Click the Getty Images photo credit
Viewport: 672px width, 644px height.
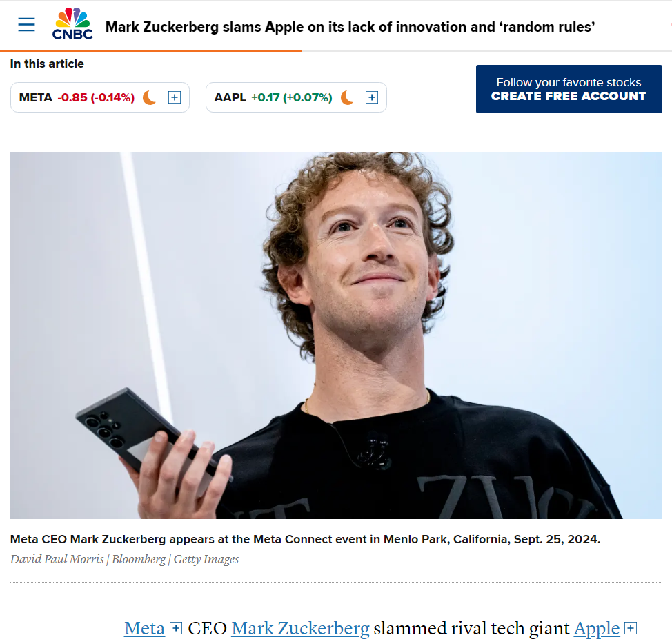point(206,559)
